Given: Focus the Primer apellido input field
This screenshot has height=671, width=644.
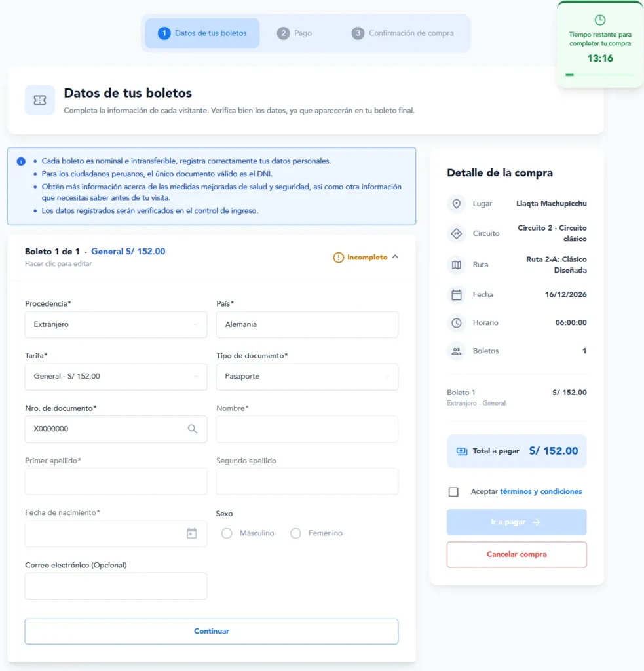Looking at the screenshot, I should click(x=116, y=482).
